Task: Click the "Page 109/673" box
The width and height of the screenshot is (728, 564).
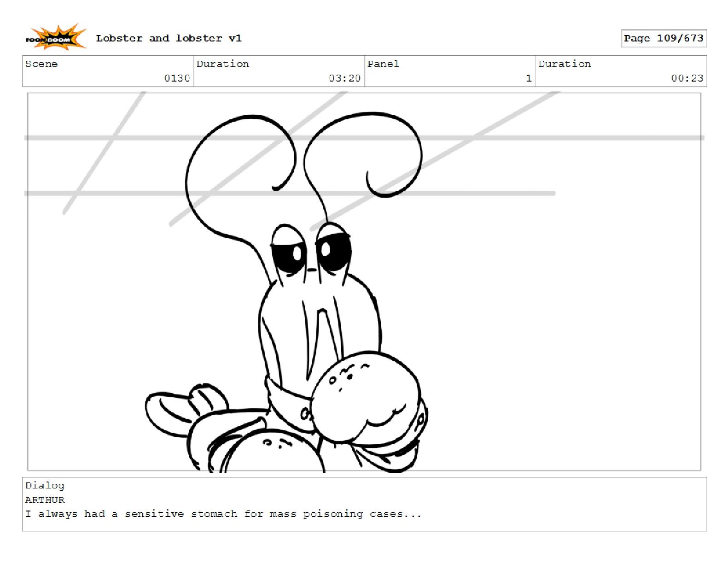Action: click(x=664, y=38)
